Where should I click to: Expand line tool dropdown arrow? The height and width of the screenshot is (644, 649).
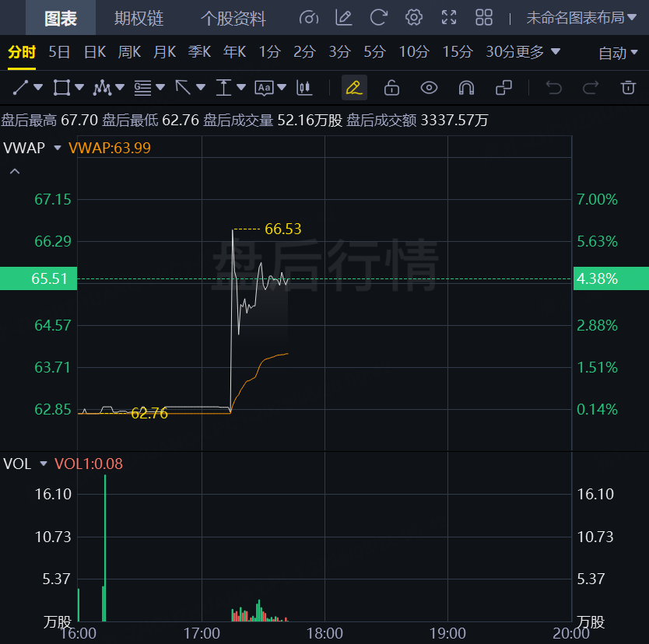pyautogui.click(x=38, y=87)
